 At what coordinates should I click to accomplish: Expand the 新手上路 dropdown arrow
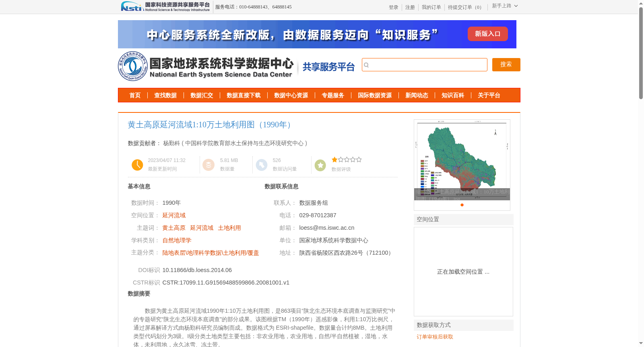point(516,6)
